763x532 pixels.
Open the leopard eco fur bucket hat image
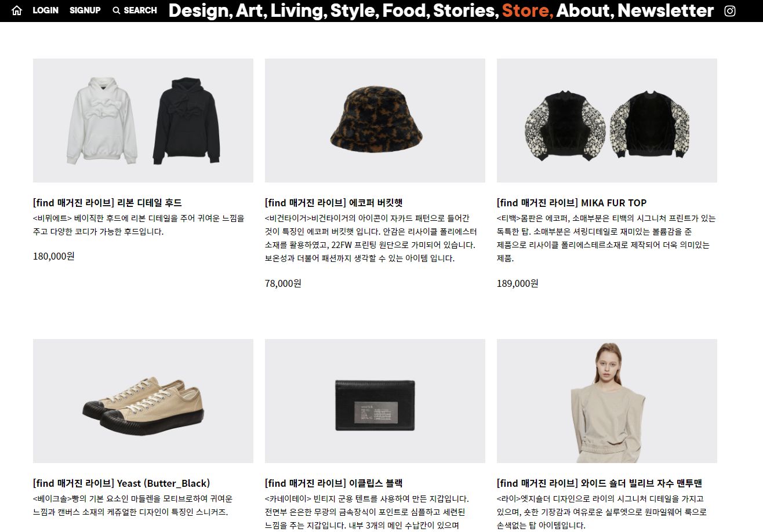(x=375, y=121)
